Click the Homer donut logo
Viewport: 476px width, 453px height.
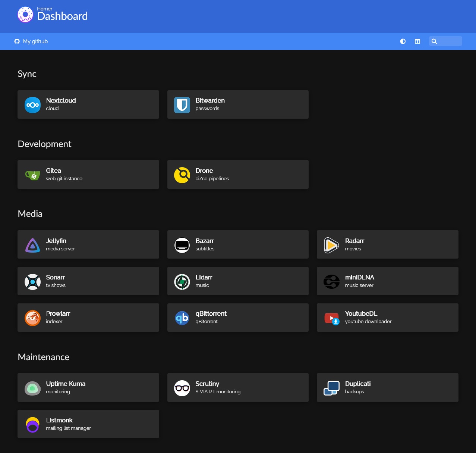tap(25, 15)
